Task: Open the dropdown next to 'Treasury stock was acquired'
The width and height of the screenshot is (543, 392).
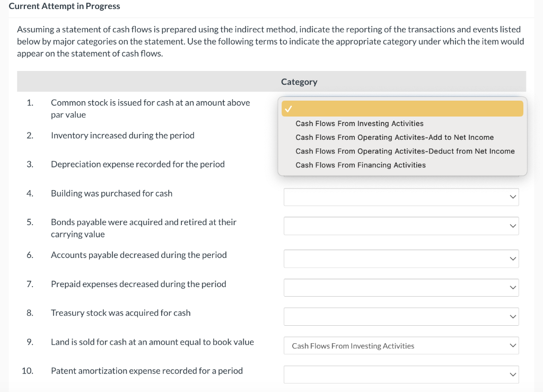Action: [x=401, y=316]
